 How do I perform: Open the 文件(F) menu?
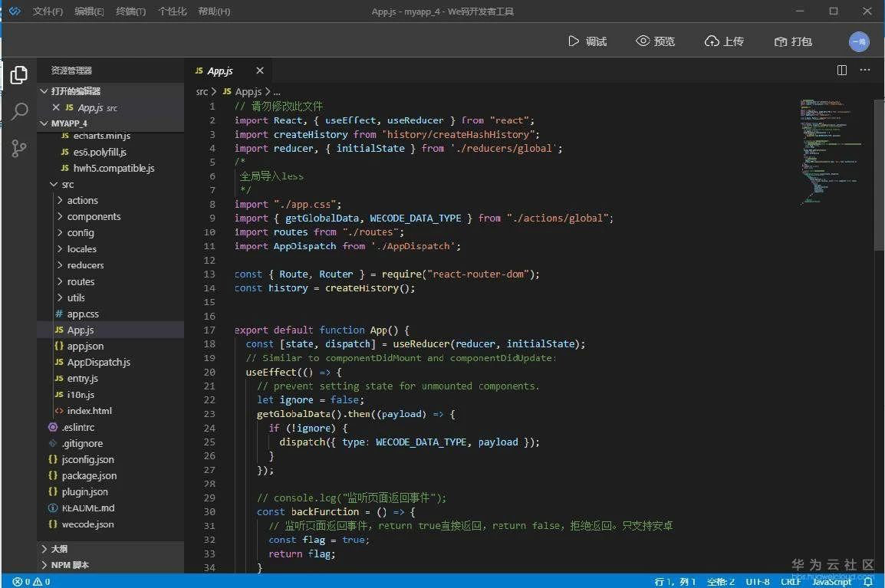[48, 11]
